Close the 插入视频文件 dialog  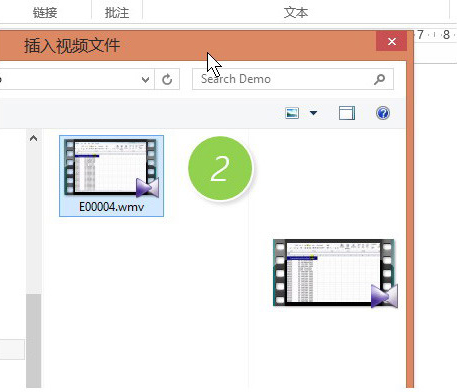click(392, 41)
